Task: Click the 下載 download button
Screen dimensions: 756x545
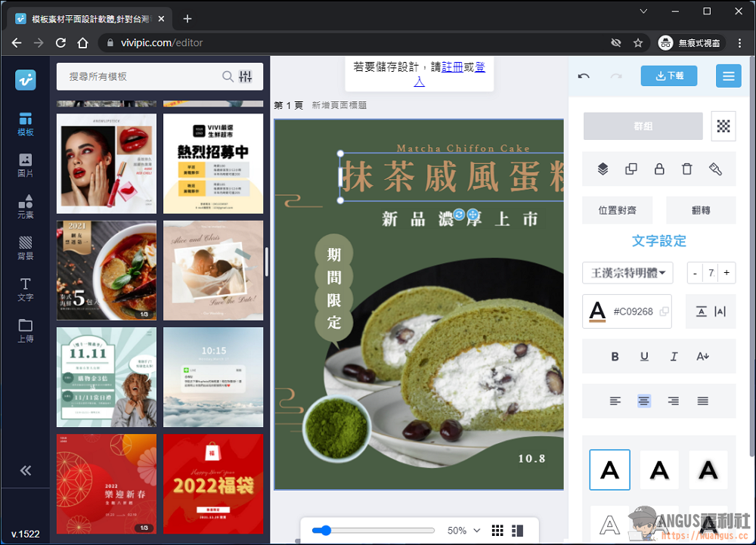Action: [x=669, y=76]
